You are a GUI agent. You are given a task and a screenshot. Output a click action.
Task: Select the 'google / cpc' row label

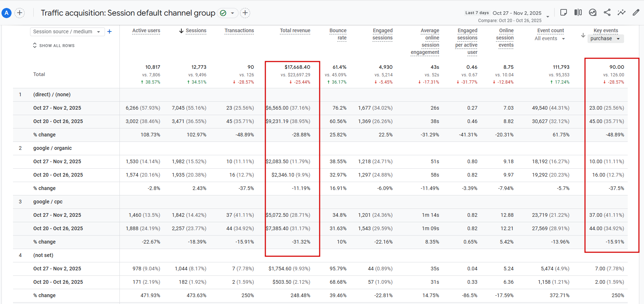click(48, 202)
